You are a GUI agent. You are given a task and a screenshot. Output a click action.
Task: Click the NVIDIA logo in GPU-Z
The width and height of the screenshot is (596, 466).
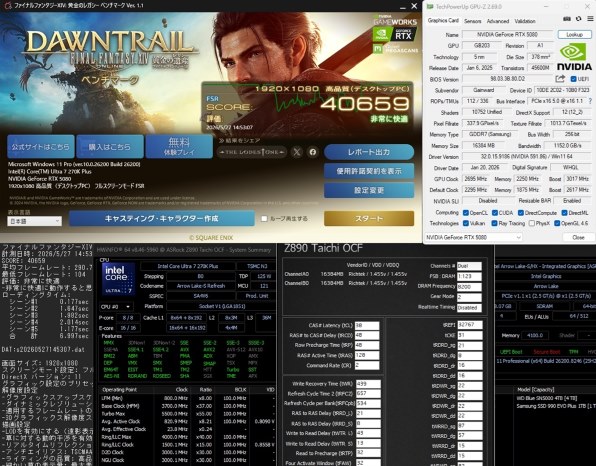pyautogui.click(x=574, y=57)
